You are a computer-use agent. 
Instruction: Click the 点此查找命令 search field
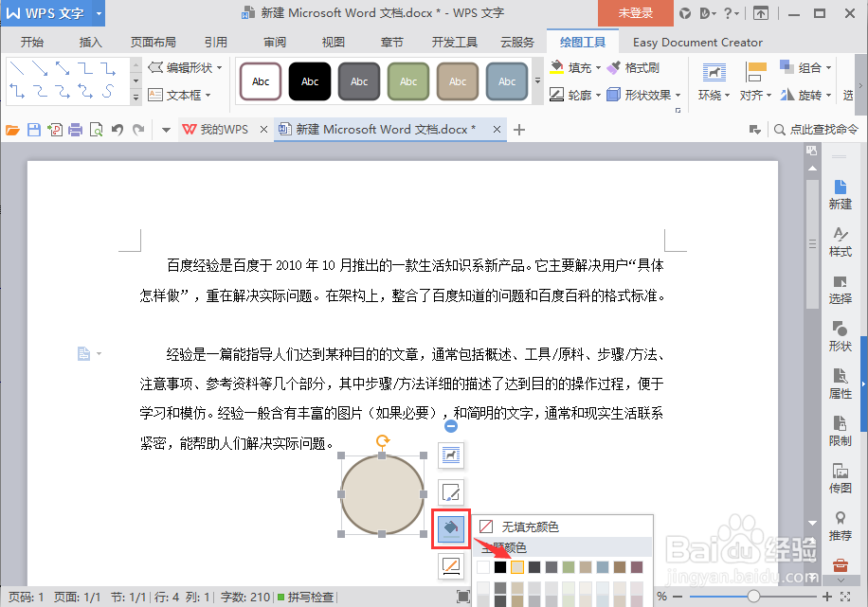point(817,130)
